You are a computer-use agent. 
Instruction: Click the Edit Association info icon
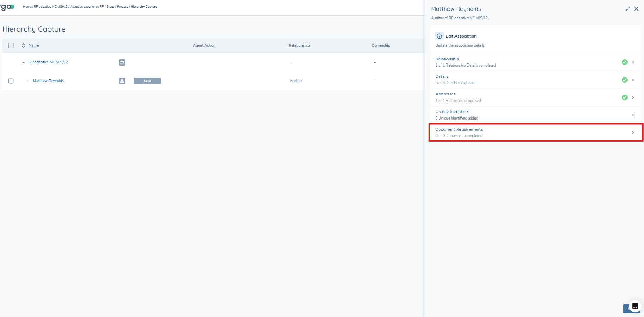click(439, 36)
